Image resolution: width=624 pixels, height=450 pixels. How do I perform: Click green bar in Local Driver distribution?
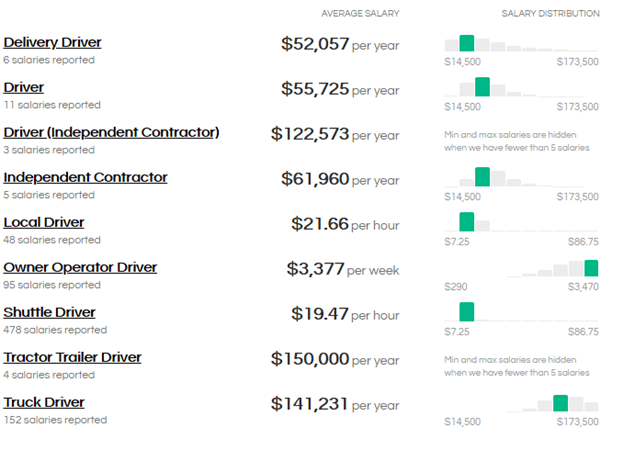pos(466,222)
